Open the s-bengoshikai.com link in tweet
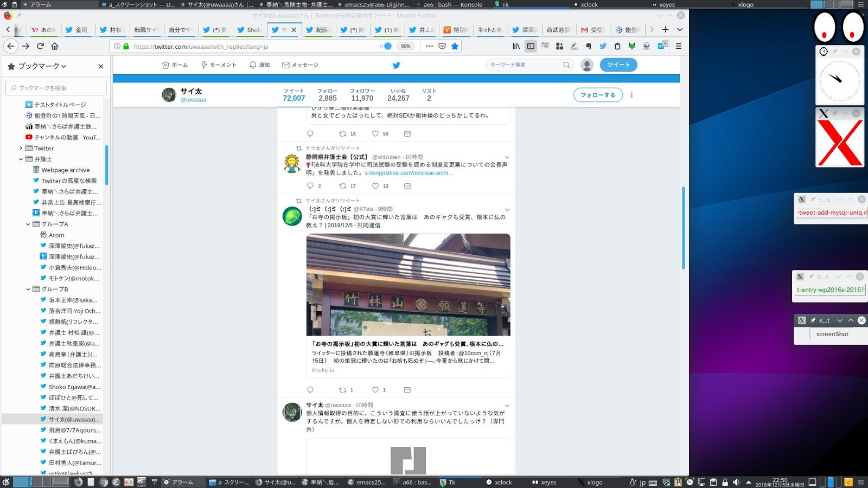The width and height of the screenshot is (868, 488). 409,173
